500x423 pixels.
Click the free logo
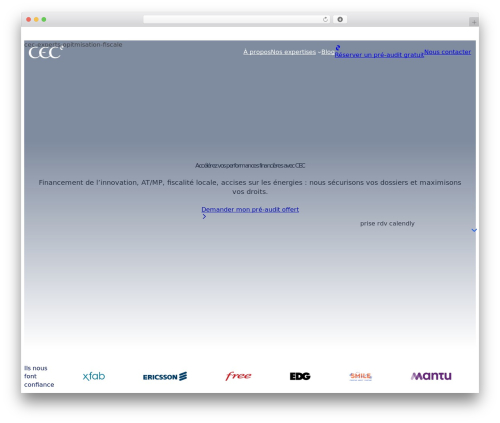pos(238,376)
